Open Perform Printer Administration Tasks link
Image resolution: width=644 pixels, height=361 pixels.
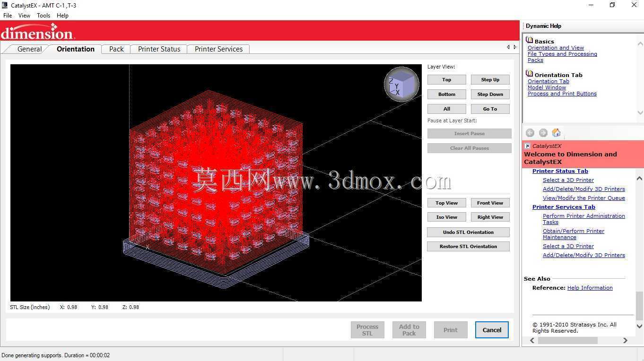(x=584, y=219)
